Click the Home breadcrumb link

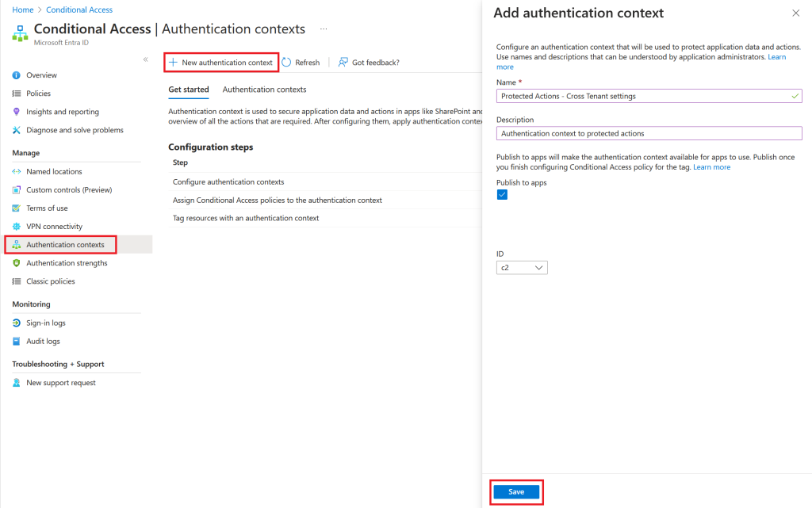coord(23,10)
